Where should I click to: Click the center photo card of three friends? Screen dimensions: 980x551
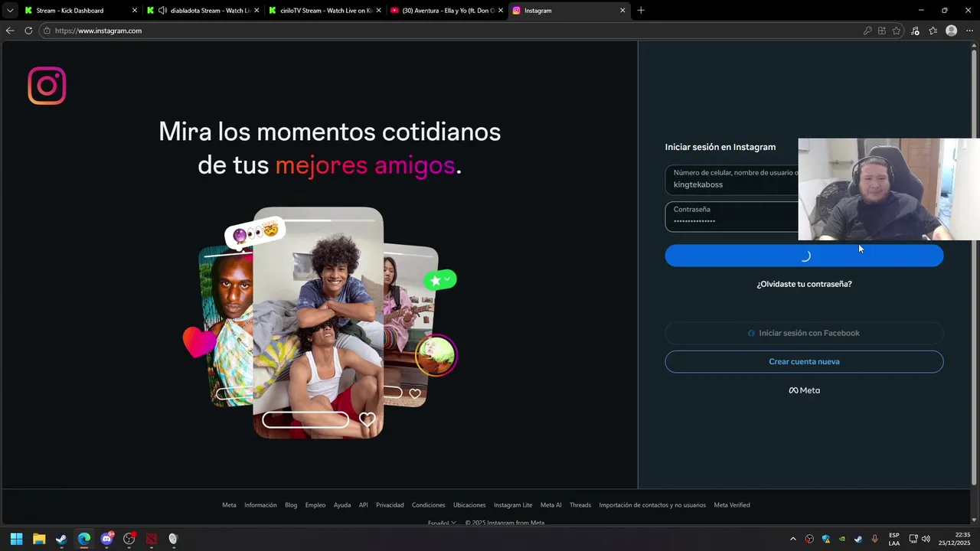(318, 322)
